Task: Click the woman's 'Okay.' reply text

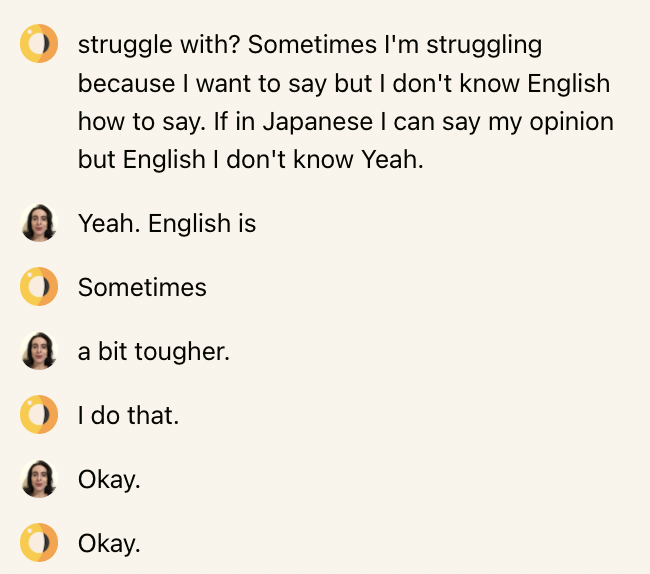Action: 109,480
